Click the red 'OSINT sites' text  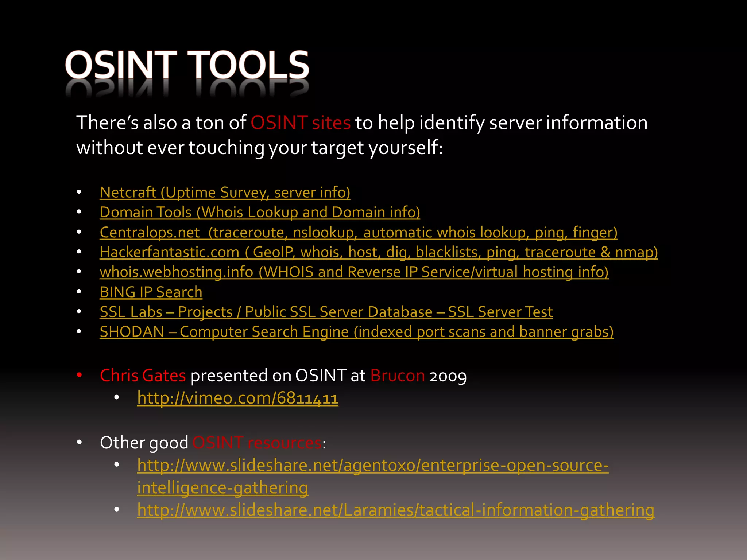(x=301, y=122)
